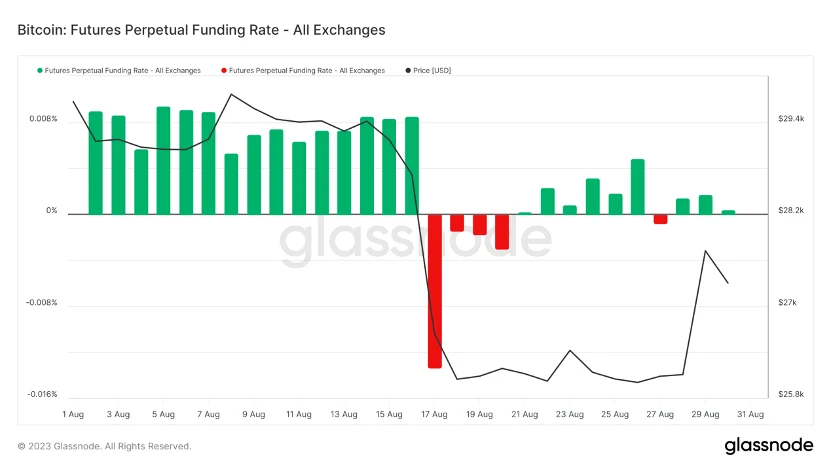This screenshot has width=832, height=468.
Task: Click the $29.4k price axis label
Action: coord(791,119)
